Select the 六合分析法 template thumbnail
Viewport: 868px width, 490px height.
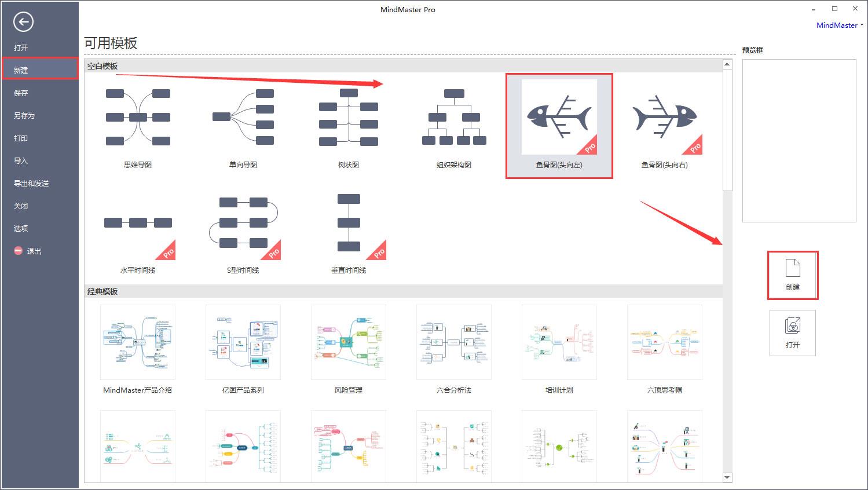[x=454, y=342]
